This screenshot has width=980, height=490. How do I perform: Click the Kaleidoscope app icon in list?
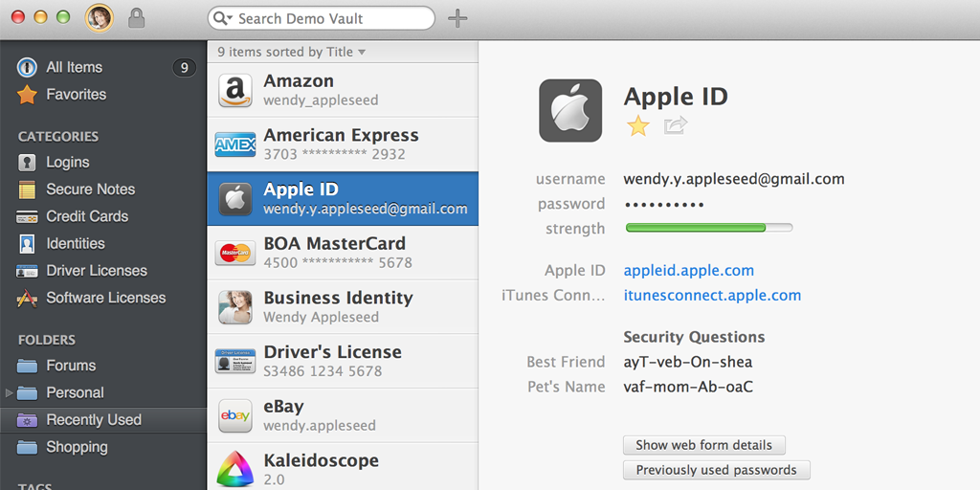click(x=235, y=469)
